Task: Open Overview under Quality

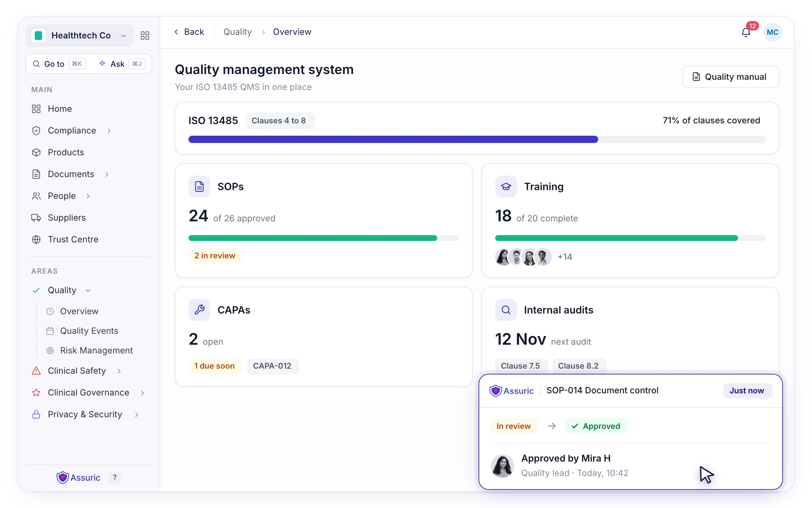Action: pyautogui.click(x=79, y=311)
